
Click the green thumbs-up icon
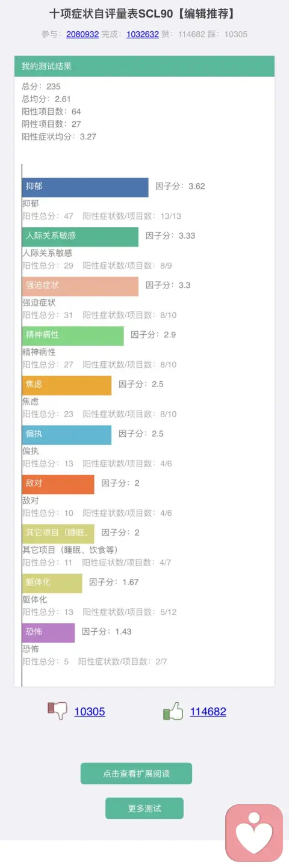[x=173, y=711]
